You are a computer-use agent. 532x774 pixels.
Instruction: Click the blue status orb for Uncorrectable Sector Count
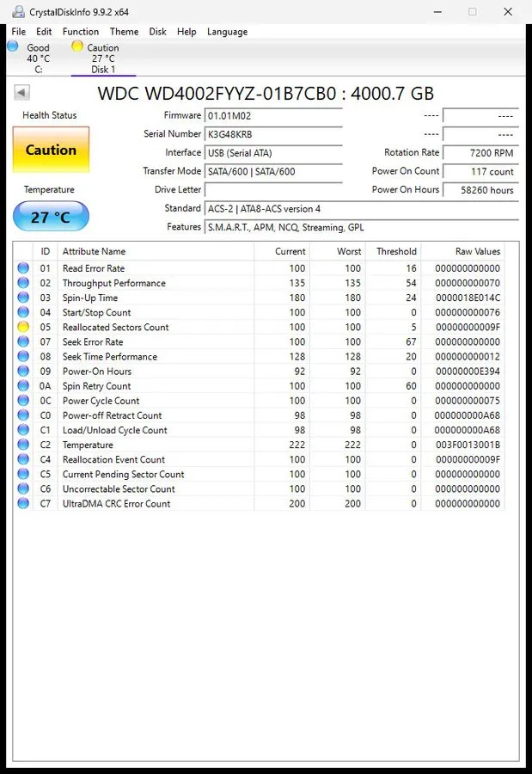pyautogui.click(x=23, y=488)
